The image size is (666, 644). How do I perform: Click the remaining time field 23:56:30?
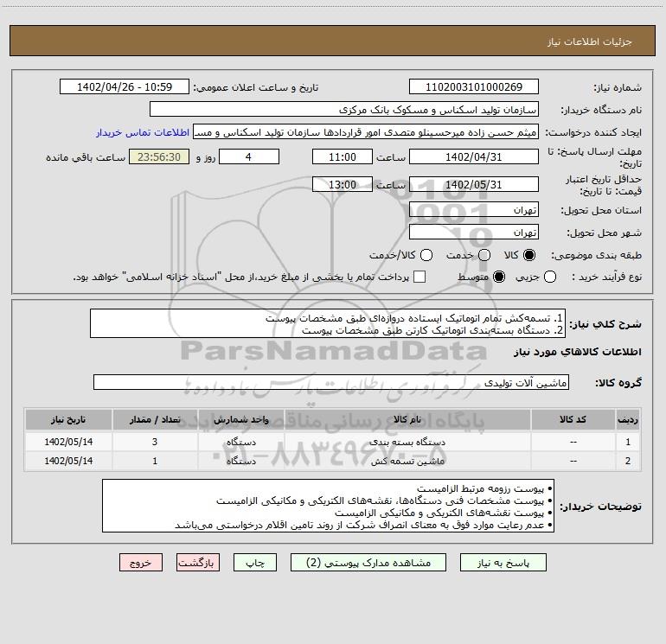[x=159, y=156]
